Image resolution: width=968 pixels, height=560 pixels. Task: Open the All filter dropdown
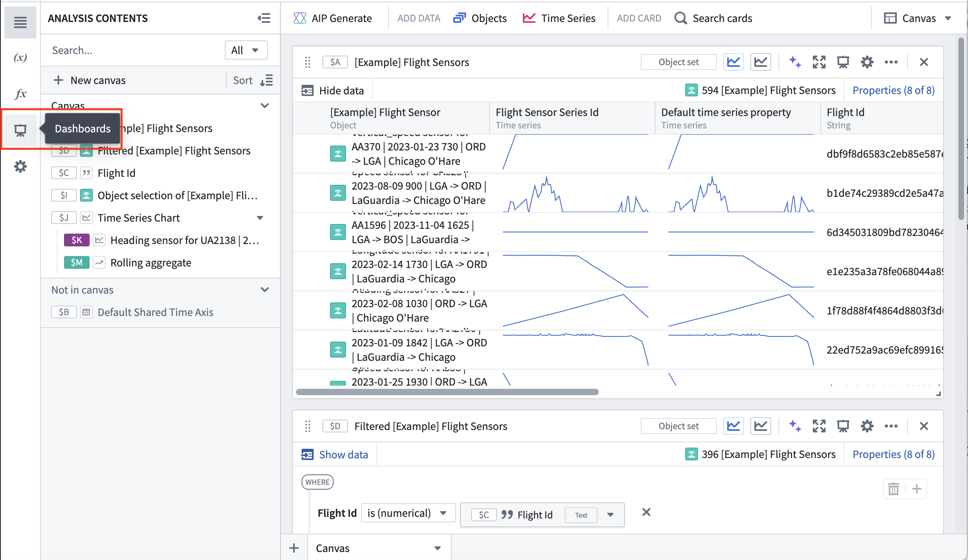pos(246,50)
